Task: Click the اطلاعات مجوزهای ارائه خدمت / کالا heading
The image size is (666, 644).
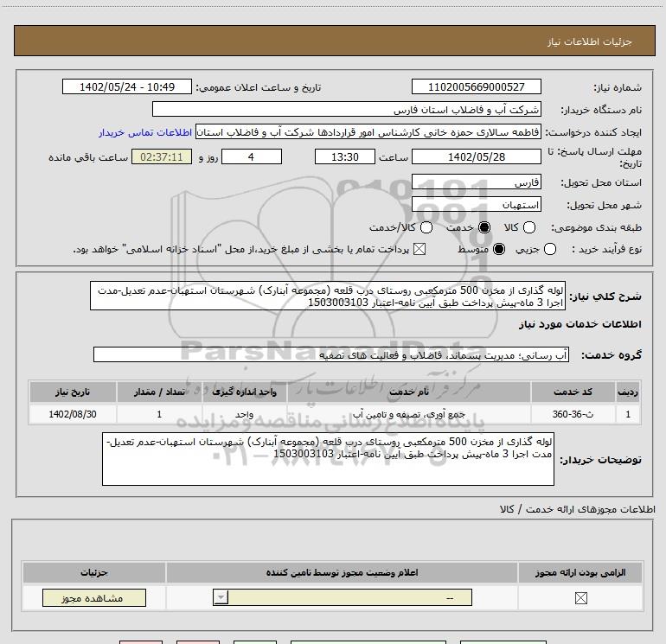Action: coord(578,509)
